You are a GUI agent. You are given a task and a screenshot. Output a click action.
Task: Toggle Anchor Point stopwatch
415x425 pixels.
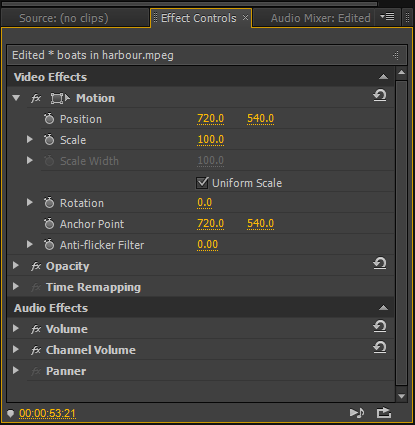point(49,224)
